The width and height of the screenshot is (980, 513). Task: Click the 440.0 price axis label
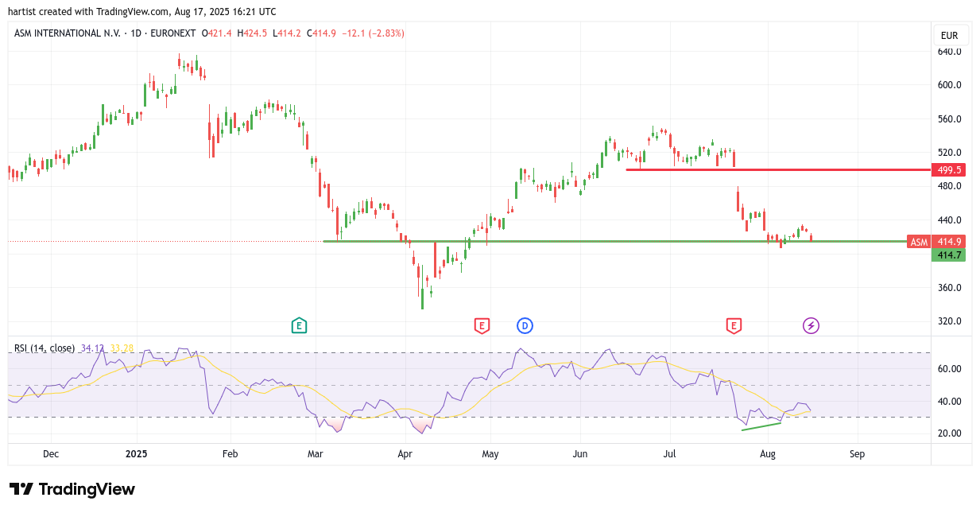click(950, 220)
